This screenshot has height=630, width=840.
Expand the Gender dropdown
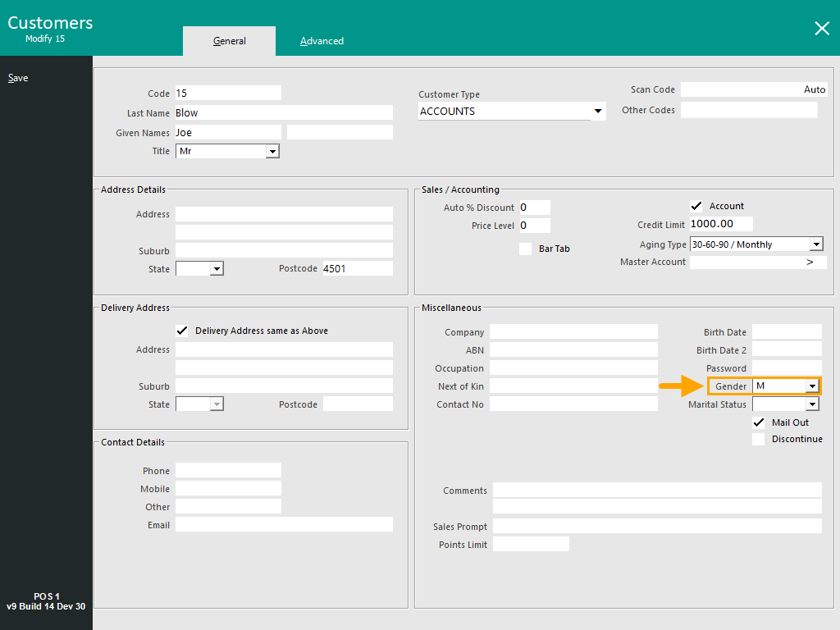pos(812,386)
